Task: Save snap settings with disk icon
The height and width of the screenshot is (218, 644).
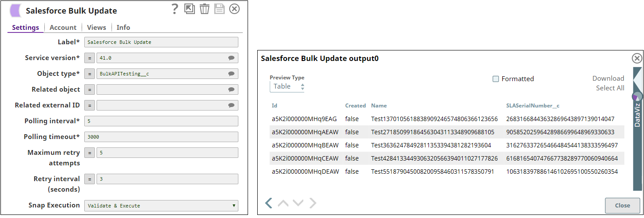Action: pos(219,9)
